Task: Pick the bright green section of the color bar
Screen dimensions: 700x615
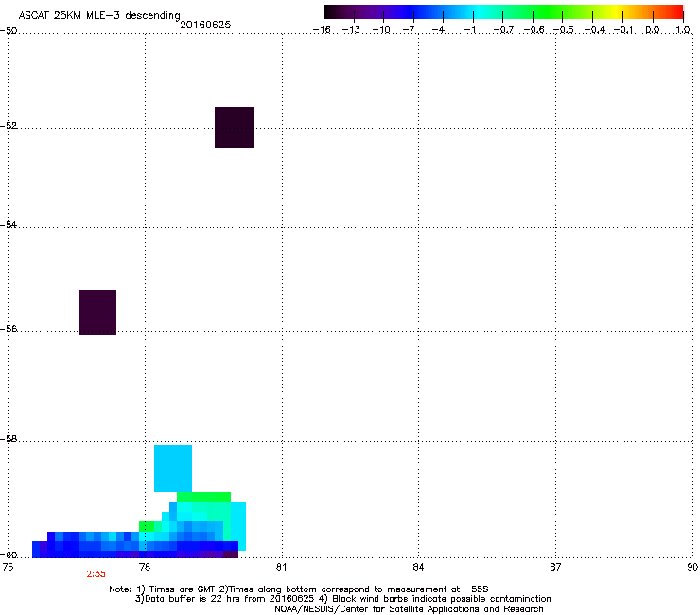Action: pos(549,12)
